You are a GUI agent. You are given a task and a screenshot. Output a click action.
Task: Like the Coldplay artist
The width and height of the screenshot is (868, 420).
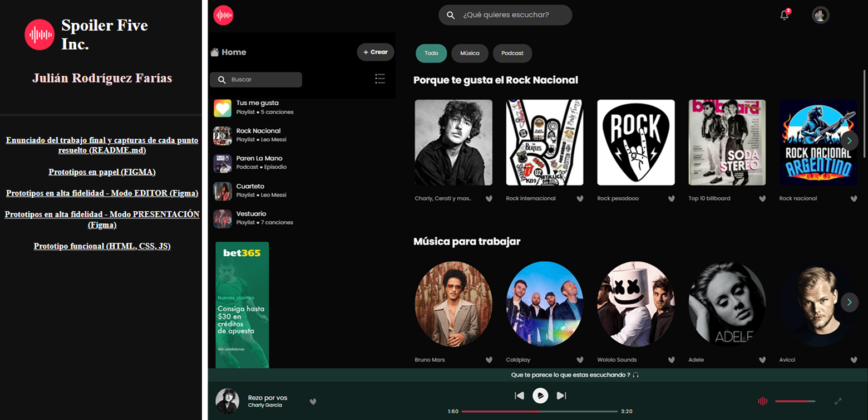click(x=580, y=360)
